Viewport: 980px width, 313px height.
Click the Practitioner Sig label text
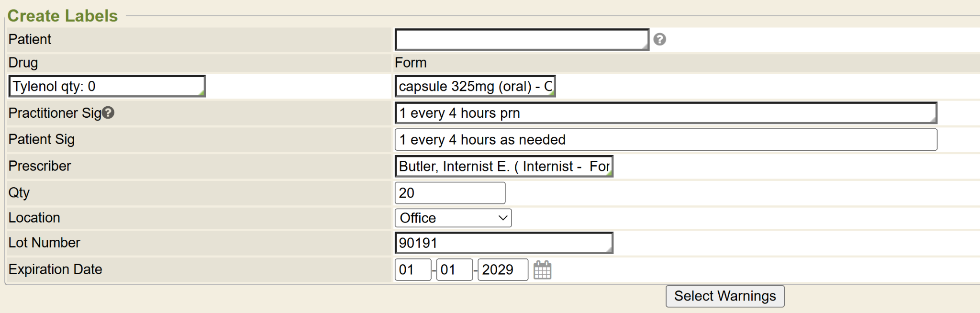pos(55,113)
